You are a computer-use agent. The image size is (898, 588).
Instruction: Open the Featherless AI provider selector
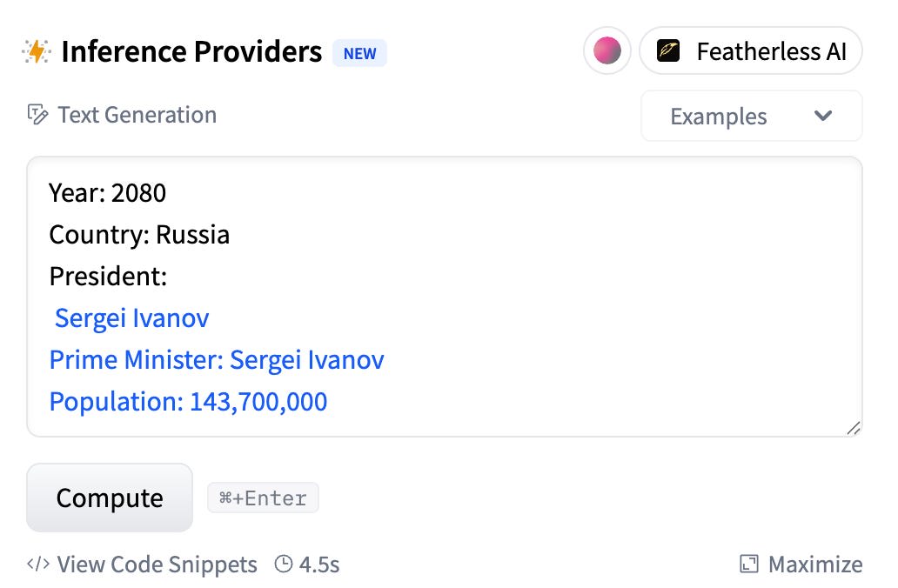[751, 50]
